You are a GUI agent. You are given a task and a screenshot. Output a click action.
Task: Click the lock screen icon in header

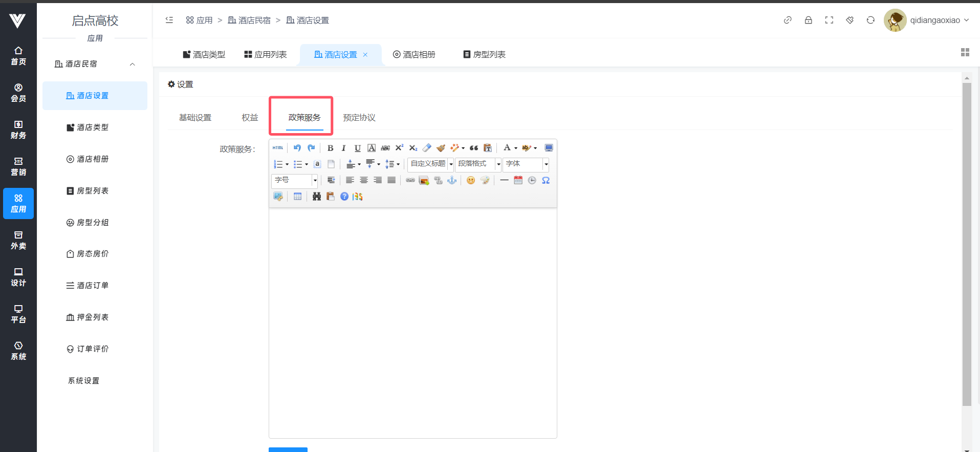pyautogui.click(x=809, y=20)
